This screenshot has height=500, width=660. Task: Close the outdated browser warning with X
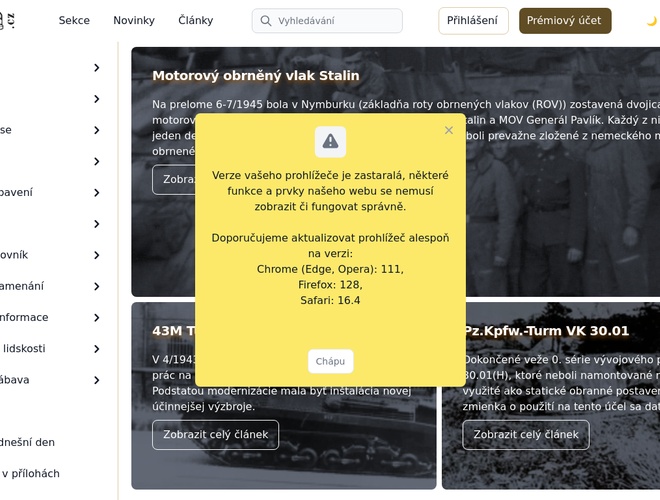tap(449, 130)
